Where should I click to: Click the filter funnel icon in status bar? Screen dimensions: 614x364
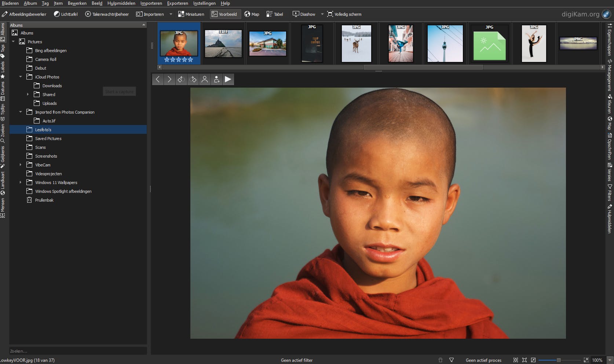452,360
